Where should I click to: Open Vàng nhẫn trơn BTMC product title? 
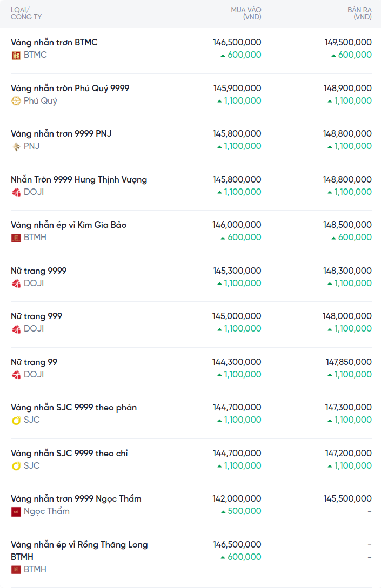tap(54, 42)
